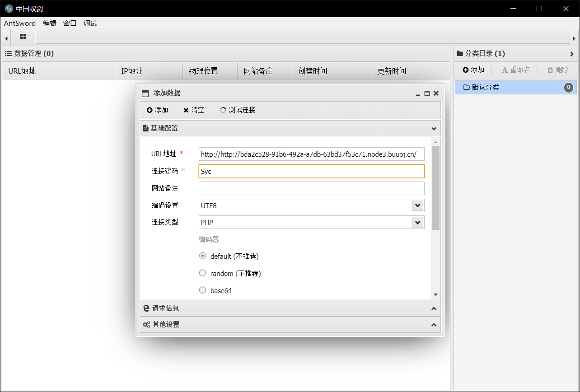Image resolution: width=580 pixels, height=392 pixels.
Task: Click the 网站备注 input field
Action: tap(311, 188)
